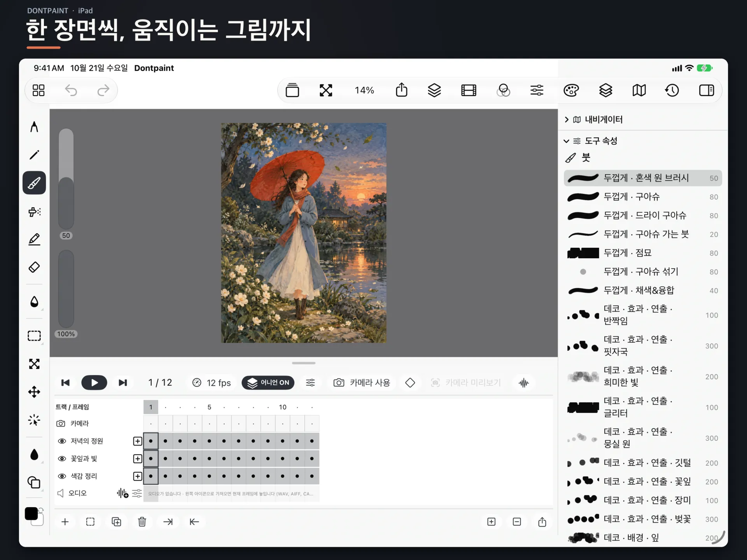
Task: Undo the last stroke
Action: [71, 90]
